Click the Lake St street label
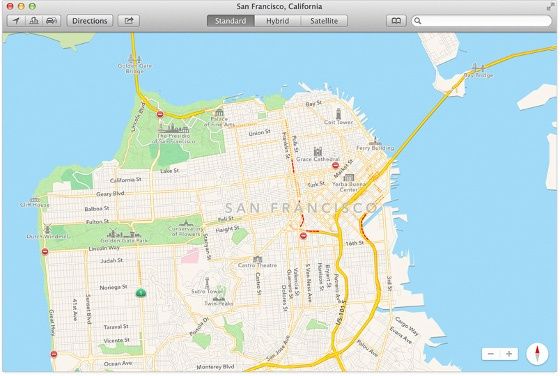The width and height of the screenshot is (560, 376). [x=169, y=171]
